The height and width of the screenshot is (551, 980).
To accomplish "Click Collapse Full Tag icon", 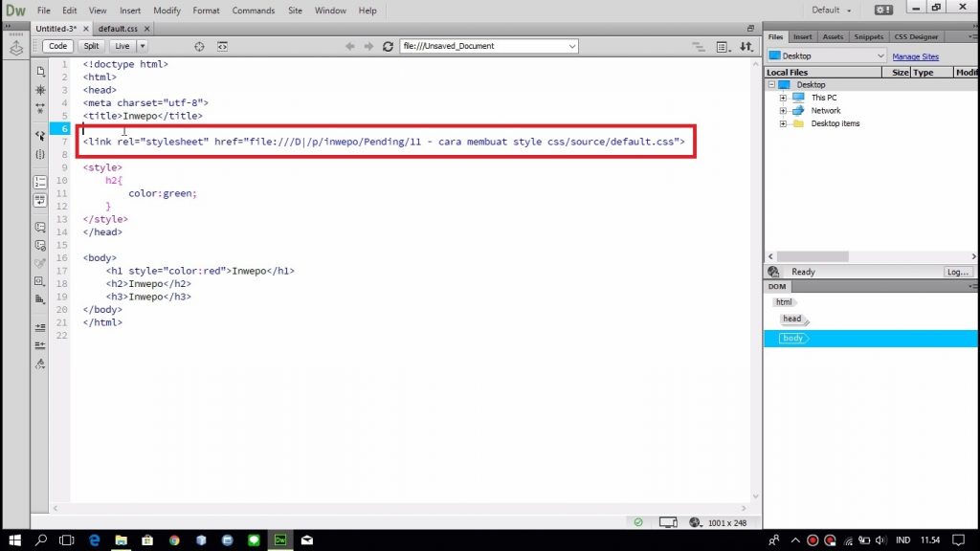I will tap(40, 90).
